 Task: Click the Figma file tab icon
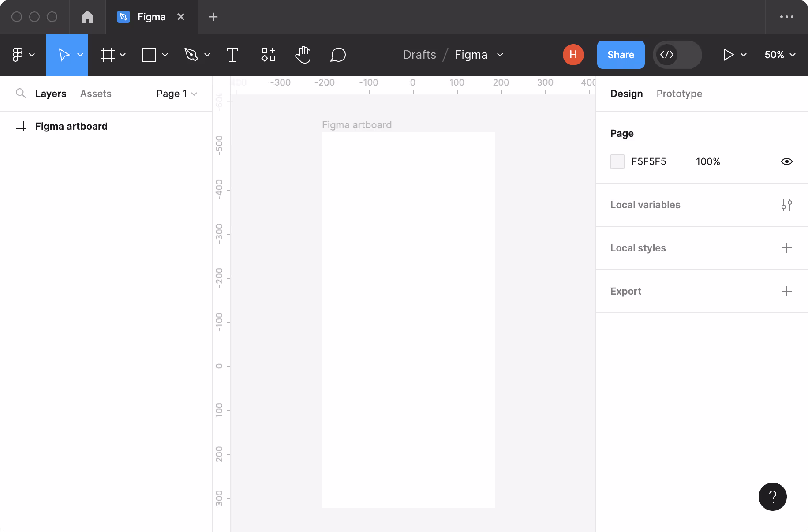tap(123, 17)
